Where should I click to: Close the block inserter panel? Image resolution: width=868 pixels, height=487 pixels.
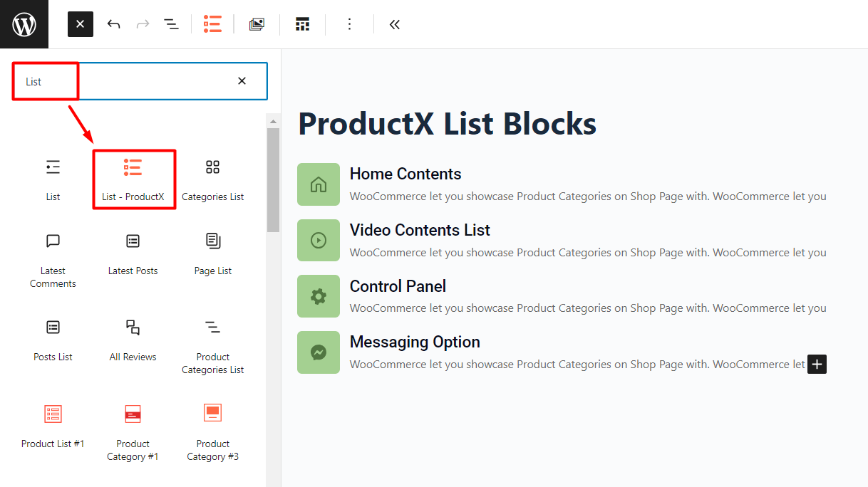(81, 24)
